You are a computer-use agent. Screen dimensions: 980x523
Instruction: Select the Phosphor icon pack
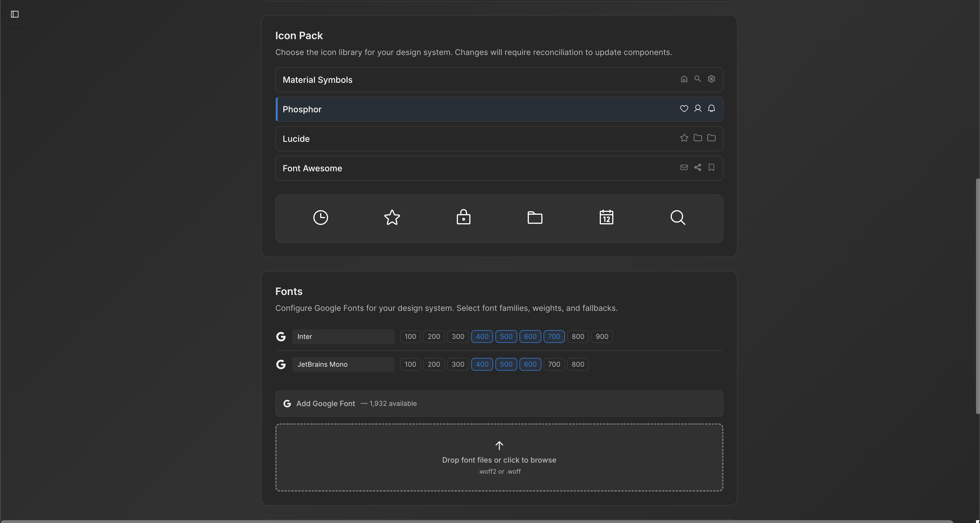click(x=419, y=109)
